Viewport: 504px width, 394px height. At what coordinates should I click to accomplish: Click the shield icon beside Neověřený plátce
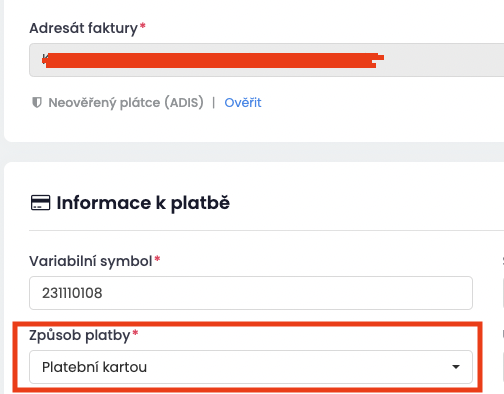37,103
